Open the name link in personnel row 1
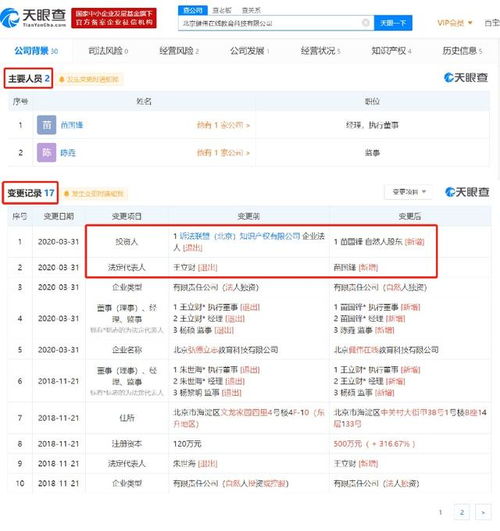The image size is (500, 531). click(x=71, y=125)
